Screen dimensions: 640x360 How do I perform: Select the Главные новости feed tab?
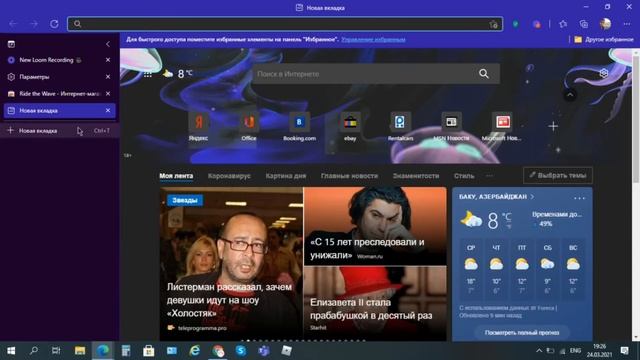coord(349,176)
